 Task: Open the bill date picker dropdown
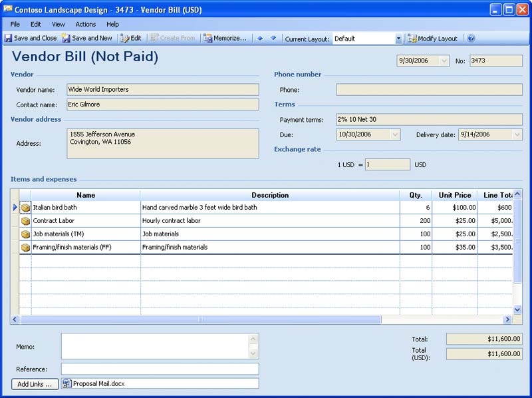point(444,61)
